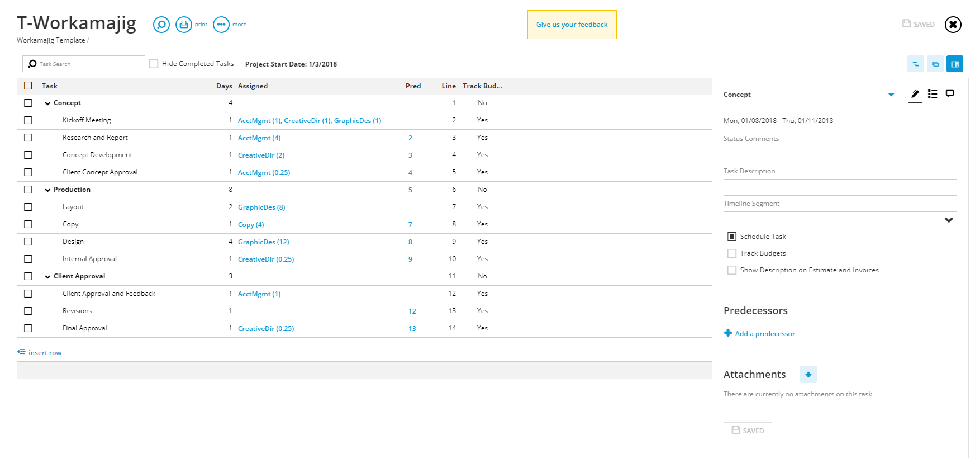Click the Track Bud... column header
This screenshot has height=458, width=980.
coord(482,86)
